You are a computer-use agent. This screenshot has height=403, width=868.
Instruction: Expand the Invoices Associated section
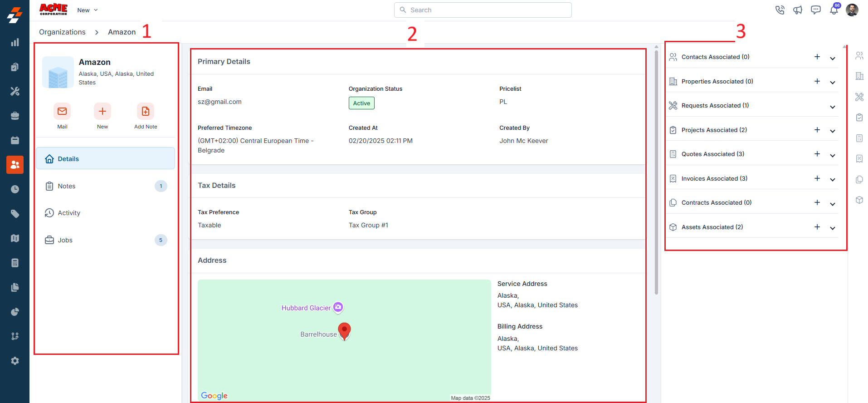coord(833,180)
